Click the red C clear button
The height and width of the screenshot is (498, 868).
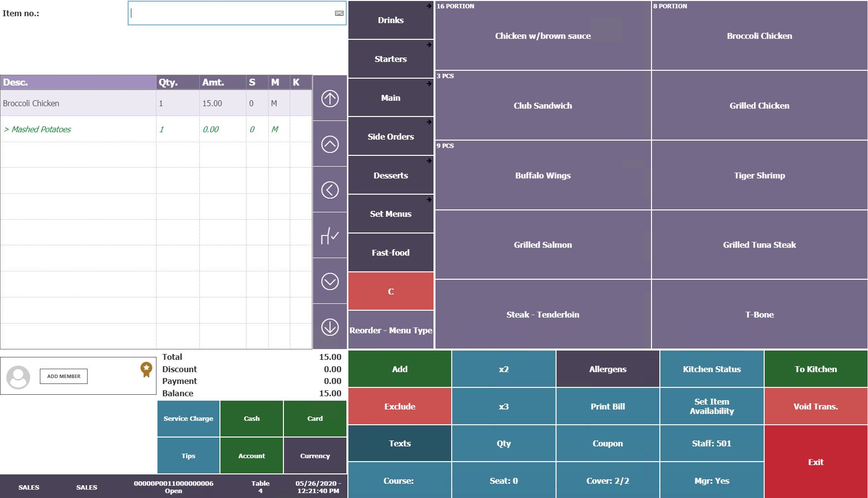[391, 292]
